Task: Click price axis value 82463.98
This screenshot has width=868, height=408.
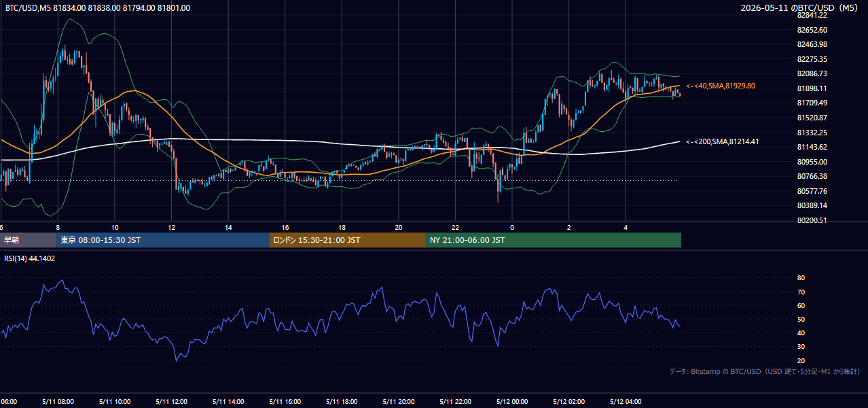Action: tap(812, 44)
